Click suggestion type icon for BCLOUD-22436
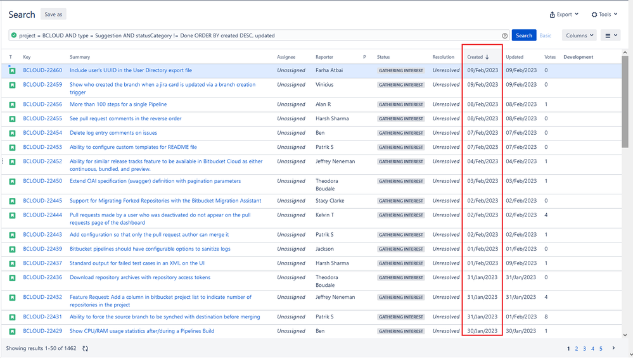The width and height of the screenshot is (633, 364). click(x=12, y=278)
